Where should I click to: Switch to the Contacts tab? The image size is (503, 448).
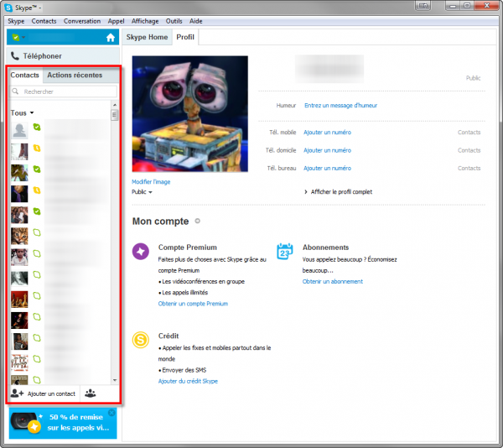pyautogui.click(x=24, y=76)
